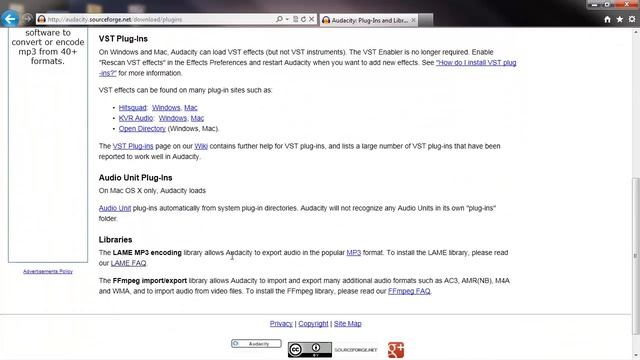Viewport: 640px width, 360px height.
Task: Click the browser Forward arrow button
Action: [27, 19]
